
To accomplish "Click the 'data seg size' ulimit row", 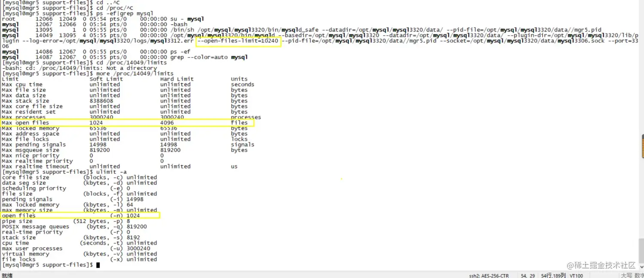I will point(79,183).
